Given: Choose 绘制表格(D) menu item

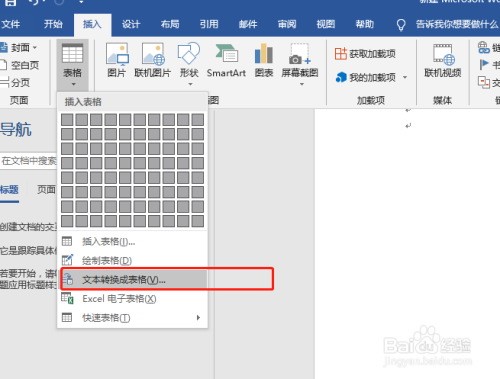Looking at the screenshot, I should pyautogui.click(x=132, y=260).
